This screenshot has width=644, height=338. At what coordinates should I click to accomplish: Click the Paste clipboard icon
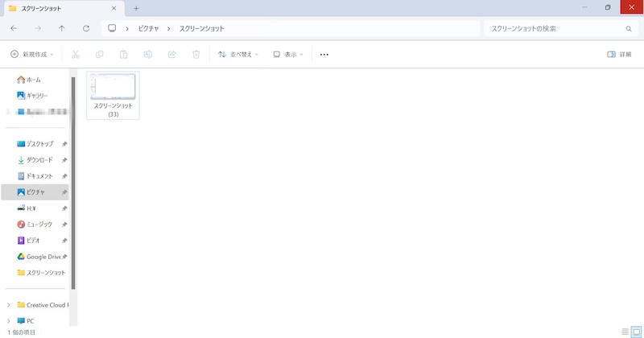124,54
